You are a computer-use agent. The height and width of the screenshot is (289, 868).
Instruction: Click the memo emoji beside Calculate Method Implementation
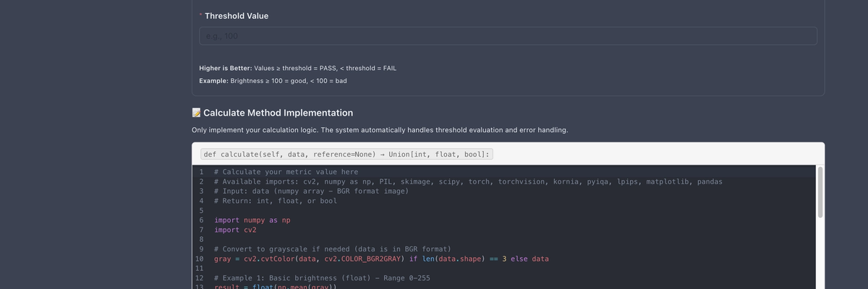[196, 113]
